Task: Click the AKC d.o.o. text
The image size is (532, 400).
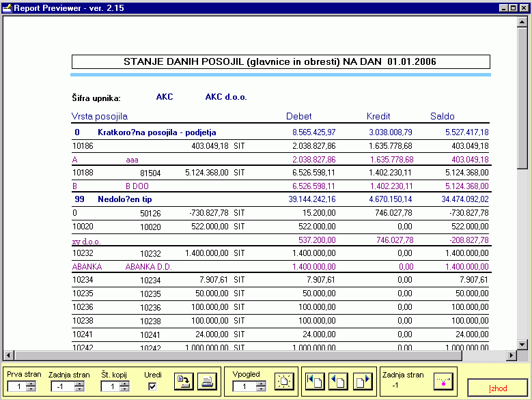Action: (x=226, y=97)
